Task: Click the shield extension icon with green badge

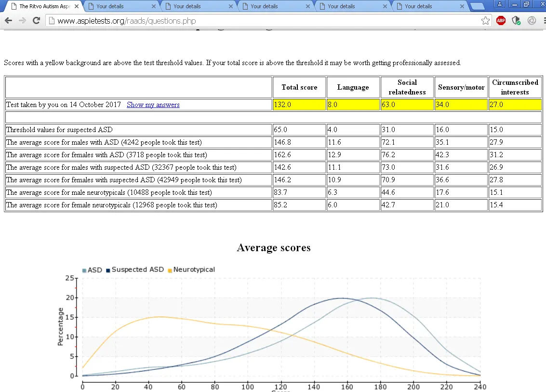Action: pyautogui.click(x=516, y=21)
